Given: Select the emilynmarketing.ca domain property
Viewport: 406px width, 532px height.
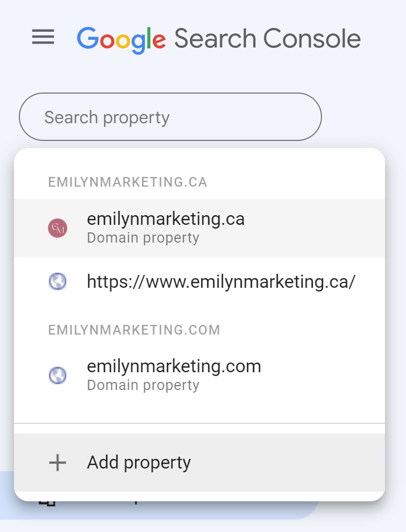Looking at the screenshot, I should coord(199,228).
